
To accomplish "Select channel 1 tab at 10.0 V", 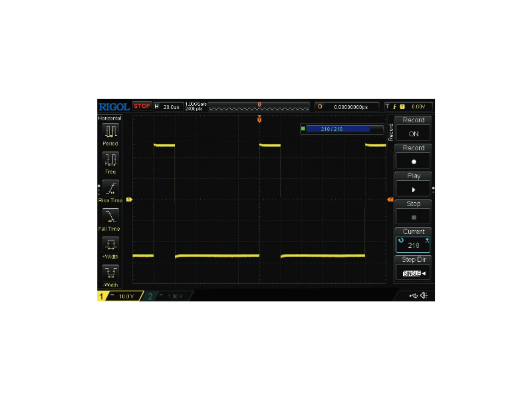I will [120, 296].
